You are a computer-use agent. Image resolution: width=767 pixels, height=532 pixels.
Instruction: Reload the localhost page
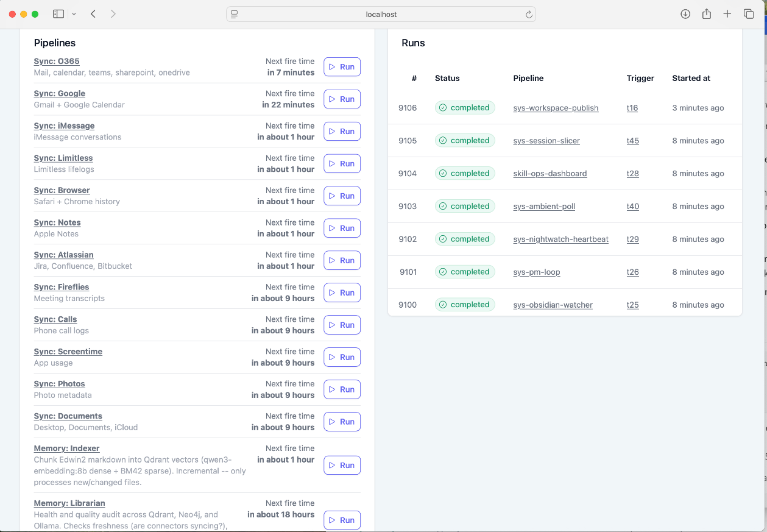[x=529, y=14]
